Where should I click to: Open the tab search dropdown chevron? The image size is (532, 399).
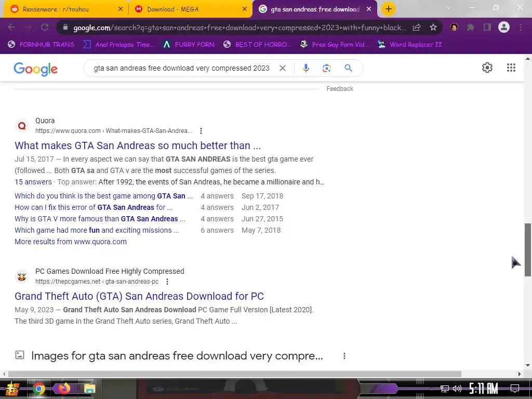448,7
